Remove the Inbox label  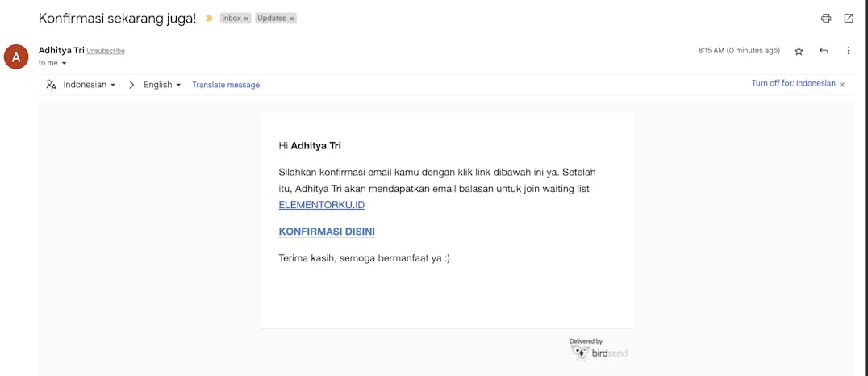coord(246,19)
